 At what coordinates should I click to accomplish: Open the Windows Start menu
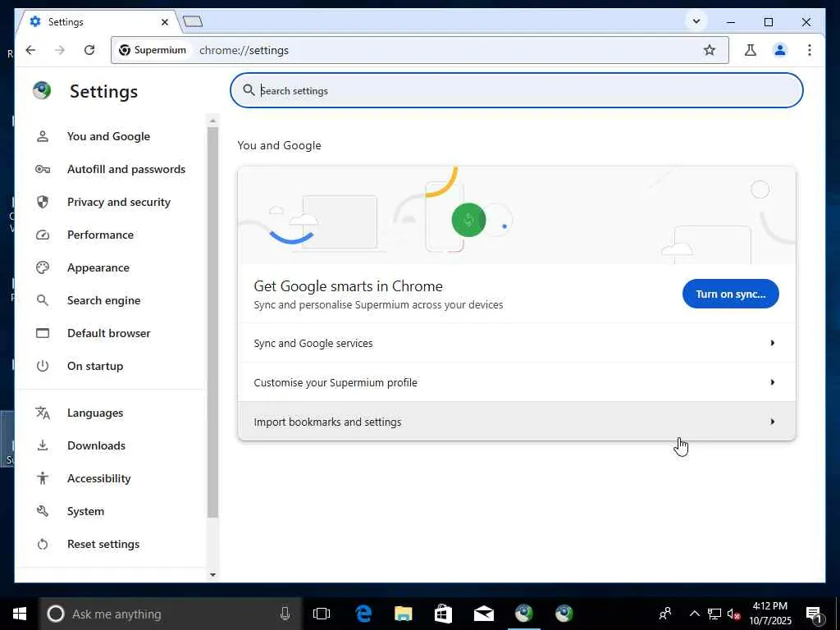[x=20, y=614]
